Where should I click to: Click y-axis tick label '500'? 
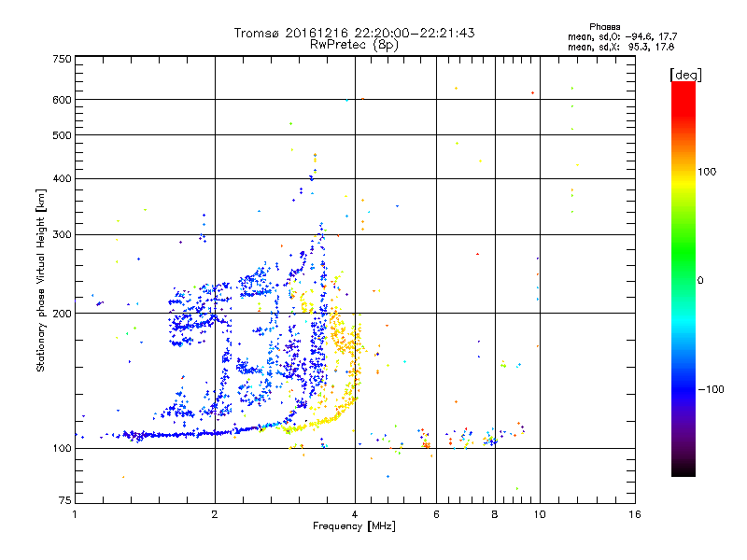[x=62, y=135]
